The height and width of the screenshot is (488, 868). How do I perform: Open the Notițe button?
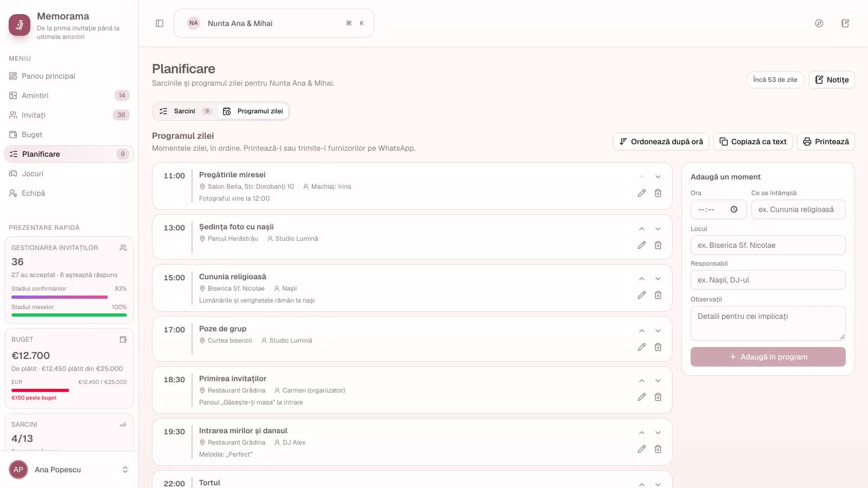click(832, 80)
